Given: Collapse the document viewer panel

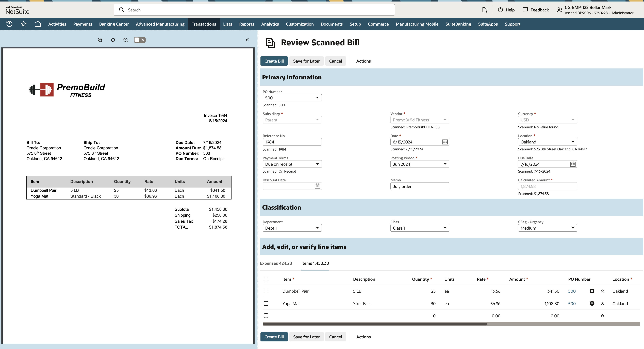Looking at the screenshot, I should (x=247, y=40).
